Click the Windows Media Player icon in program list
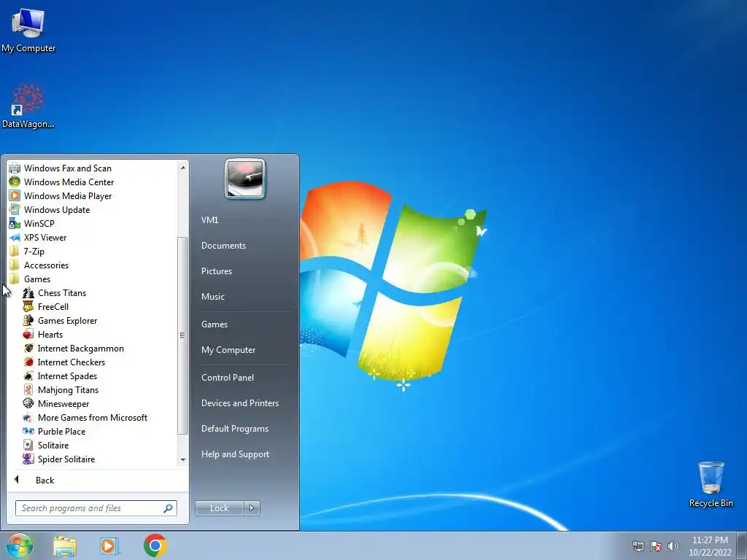The image size is (747, 560). (15, 195)
